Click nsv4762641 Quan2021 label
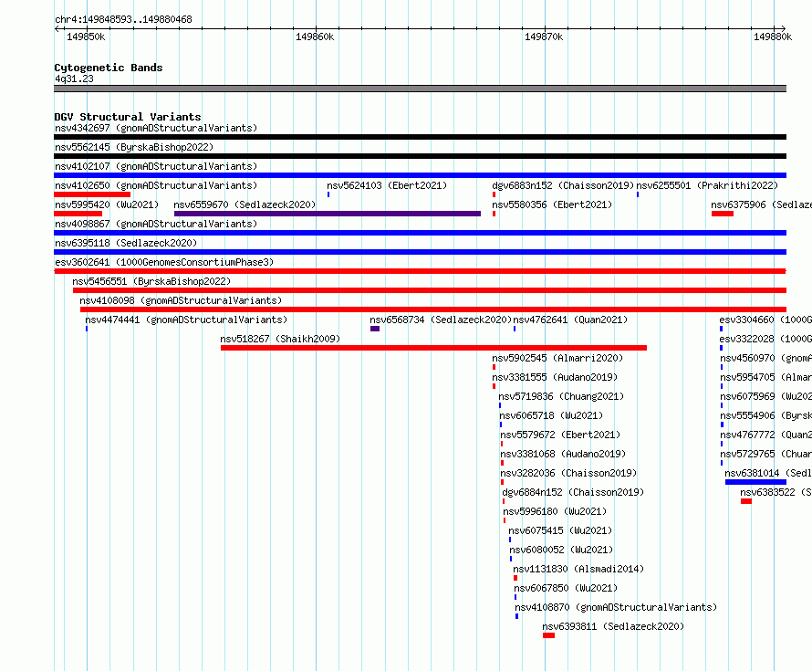This screenshot has height=671, width=812. tap(570, 320)
